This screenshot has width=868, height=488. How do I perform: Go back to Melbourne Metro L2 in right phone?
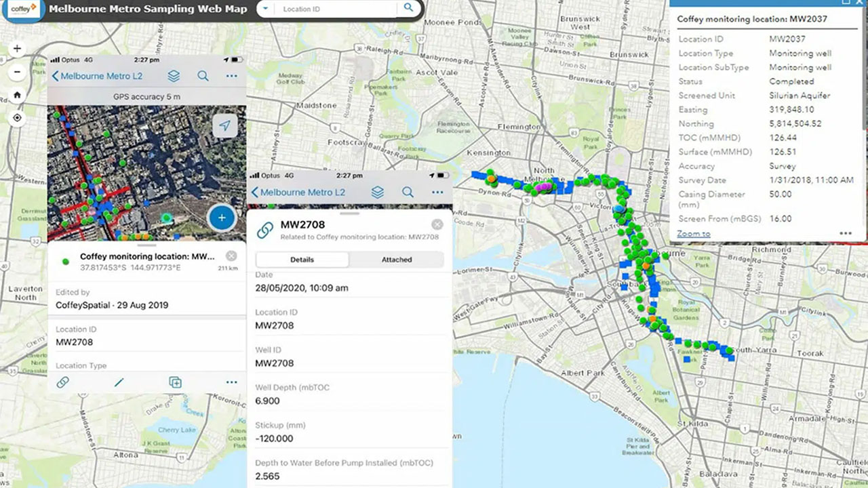(x=298, y=192)
